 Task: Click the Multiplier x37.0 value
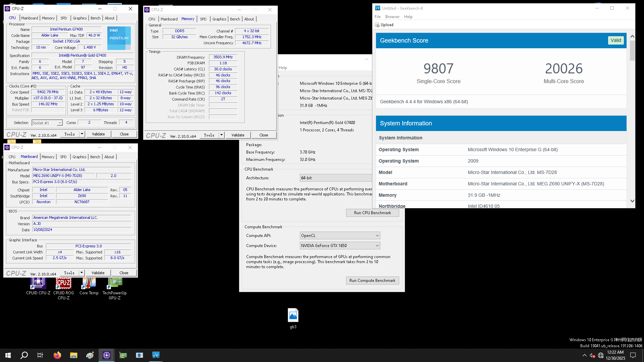pyautogui.click(x=48, y=98)
